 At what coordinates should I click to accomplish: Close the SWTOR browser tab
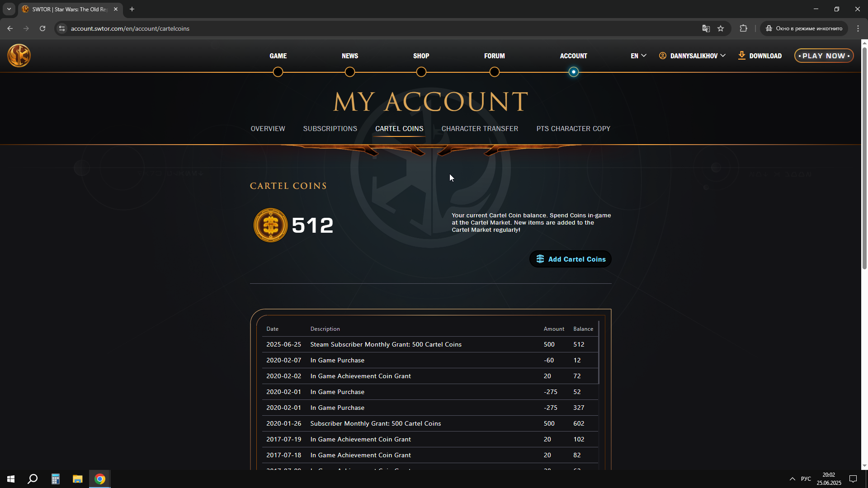coord(116,9)
